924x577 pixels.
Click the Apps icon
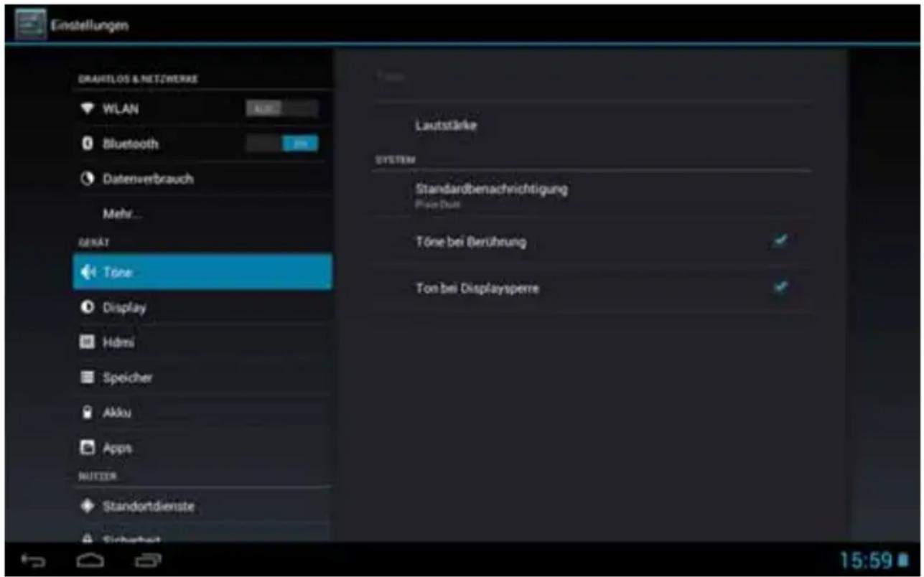[x=88, y=448]
